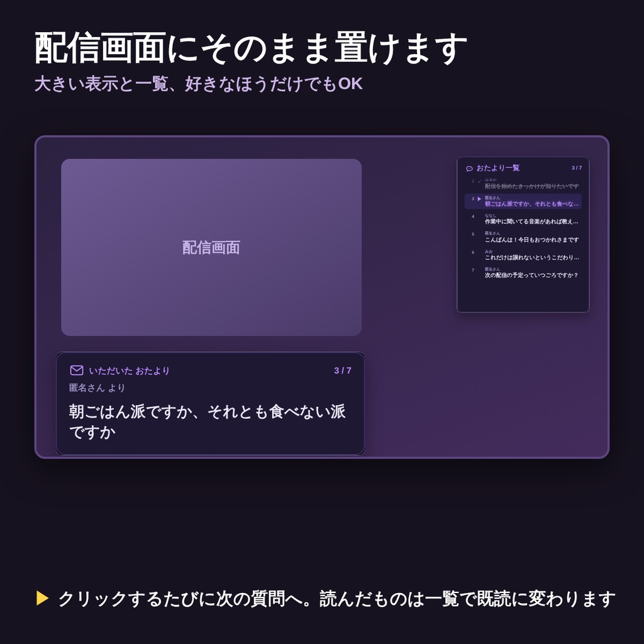Click the headline 配信画面にそのまま置けます
Viewport: 644px width, 644px height.
coord(250,48)
